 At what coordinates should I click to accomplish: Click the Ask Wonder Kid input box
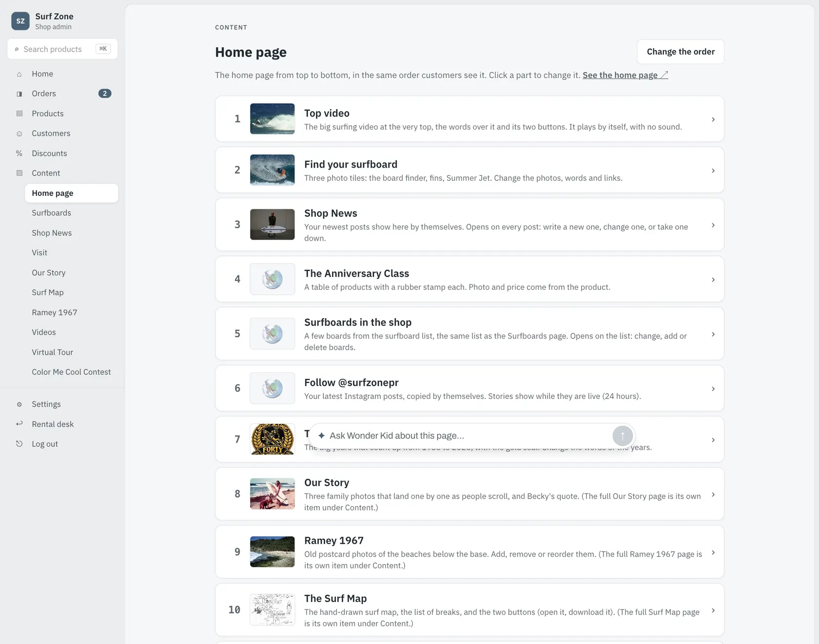[472, 436]
